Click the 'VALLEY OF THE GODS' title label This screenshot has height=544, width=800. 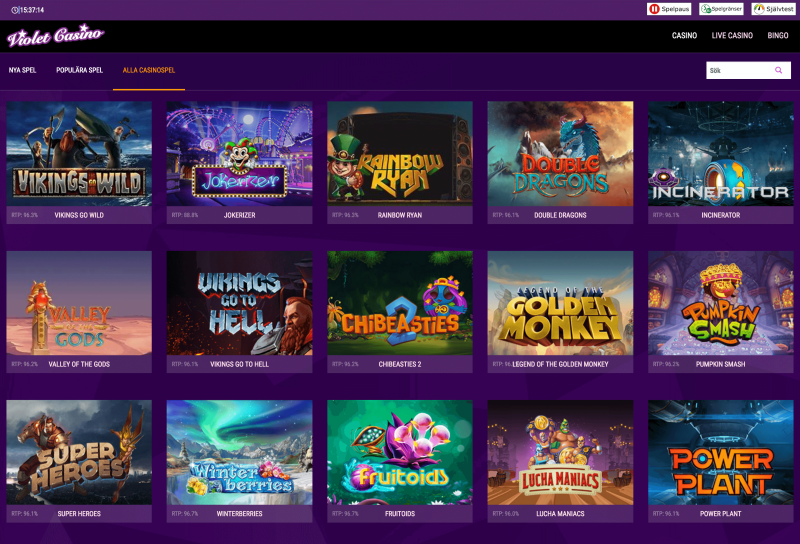79,364
